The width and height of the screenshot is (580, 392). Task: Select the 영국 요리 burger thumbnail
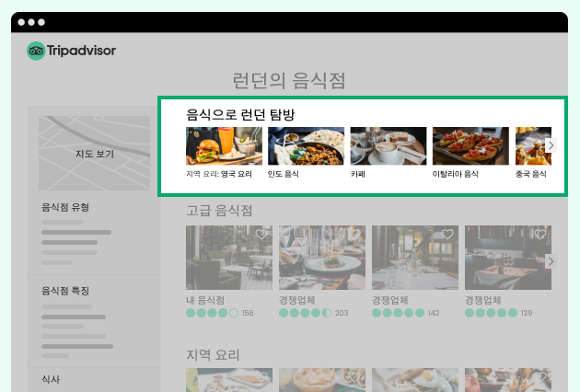[224, 146]
